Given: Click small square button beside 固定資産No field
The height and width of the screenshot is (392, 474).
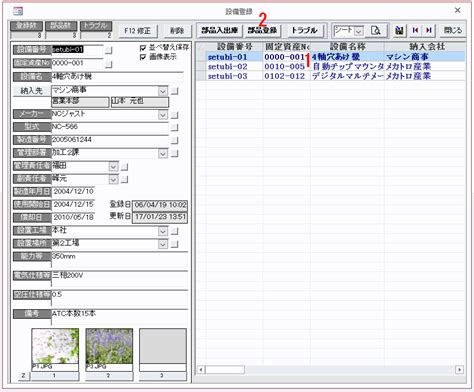Looking at the screenshot, I should [108, 64].
